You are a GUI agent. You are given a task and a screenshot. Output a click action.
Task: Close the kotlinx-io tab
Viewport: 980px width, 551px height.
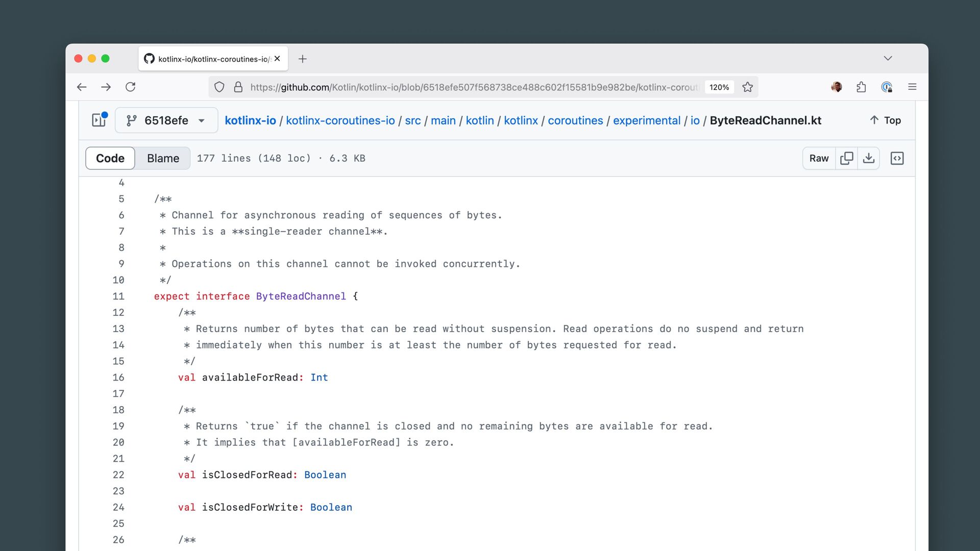click(277, 59)
